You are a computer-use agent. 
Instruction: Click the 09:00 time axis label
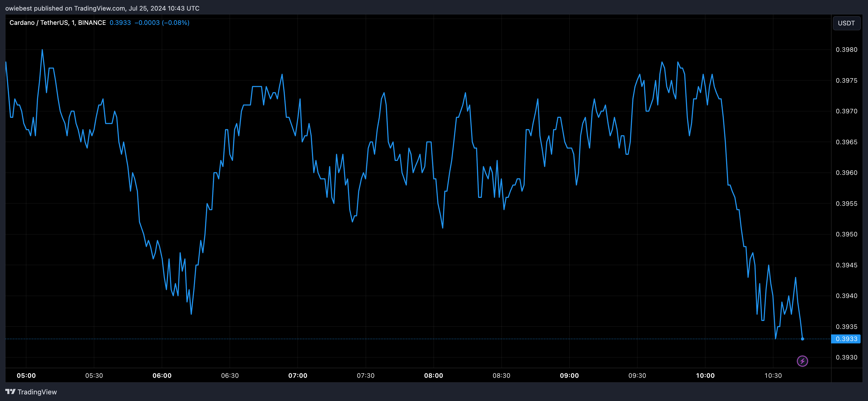click(570, 375)
